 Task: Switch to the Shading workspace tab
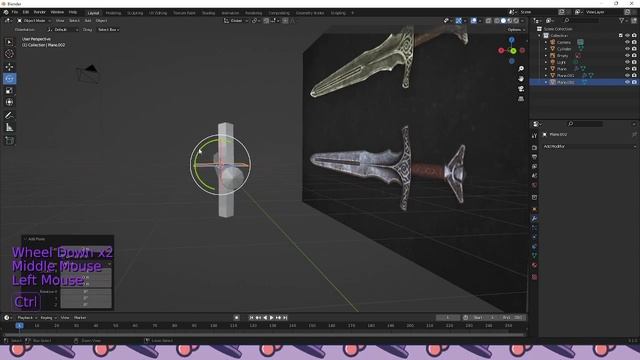tap(208, 13)
